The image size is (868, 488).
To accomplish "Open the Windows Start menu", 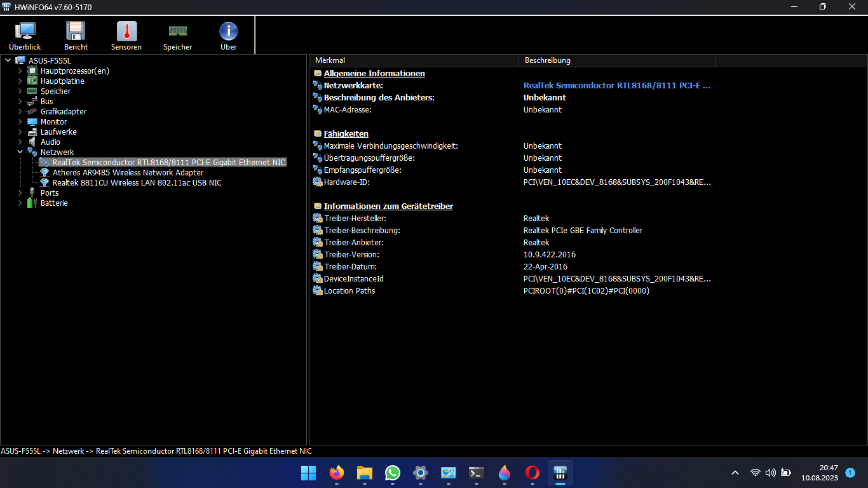I will [308, 473].
